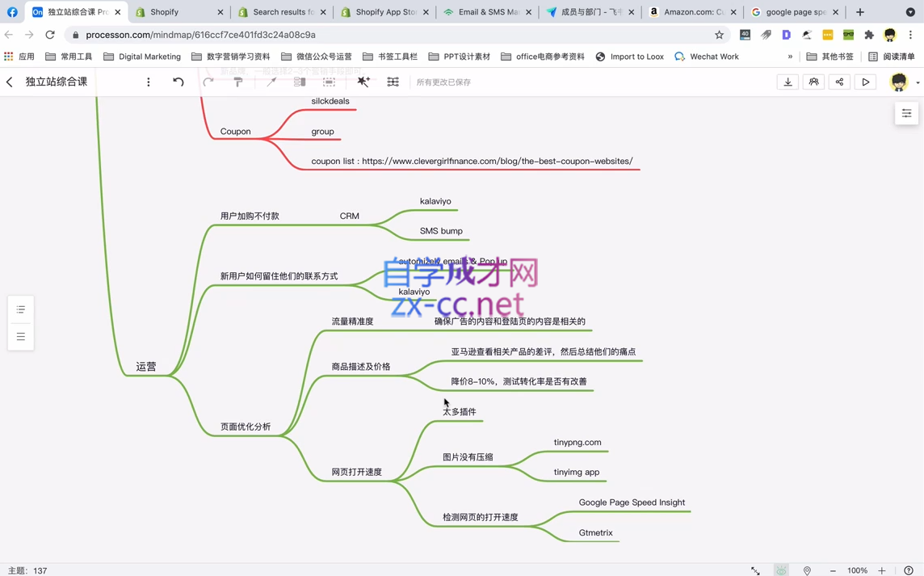Image resolution: width=924 pixels, height=576 pixels.
Task: Open the style settings panel on the right
Action: 906,113
